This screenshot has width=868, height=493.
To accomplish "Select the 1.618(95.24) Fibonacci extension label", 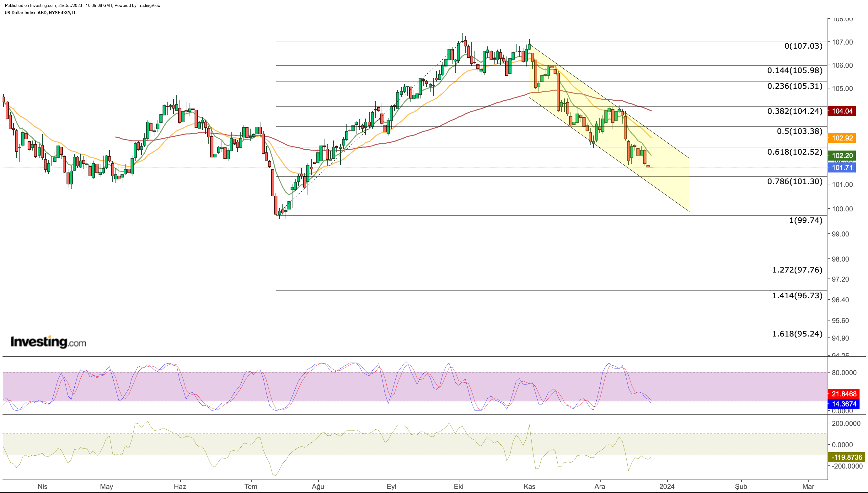I will pyautogui.click(x=797, y=334).
